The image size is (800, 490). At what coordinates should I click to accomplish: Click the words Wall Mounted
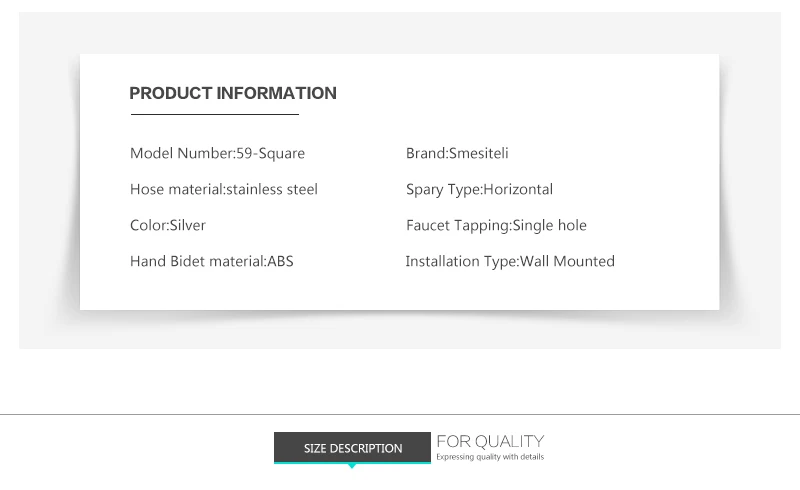pyautogui.click(x=567, y=261)
